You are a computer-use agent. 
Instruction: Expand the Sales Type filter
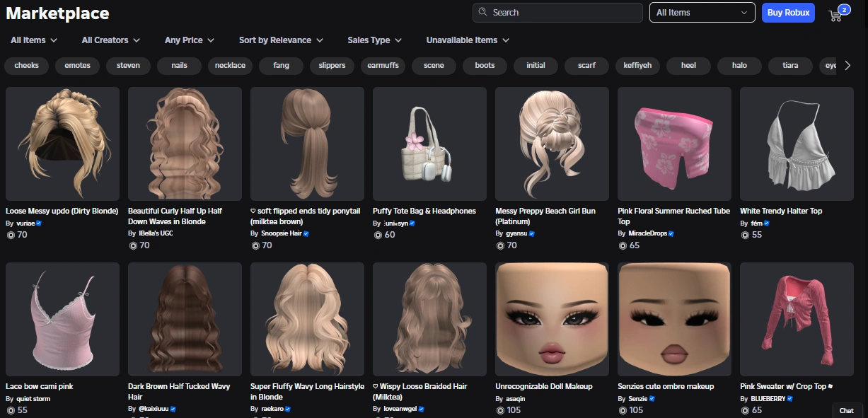click(374, 40)
